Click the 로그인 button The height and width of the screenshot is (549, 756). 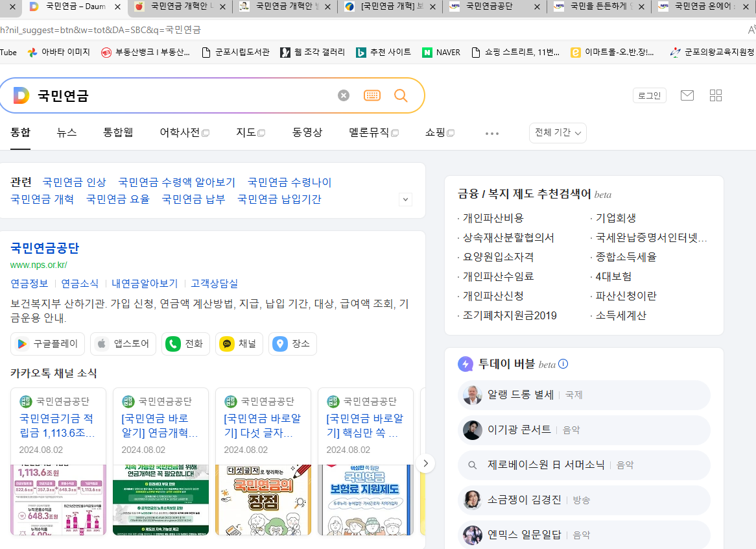[650, 95]
